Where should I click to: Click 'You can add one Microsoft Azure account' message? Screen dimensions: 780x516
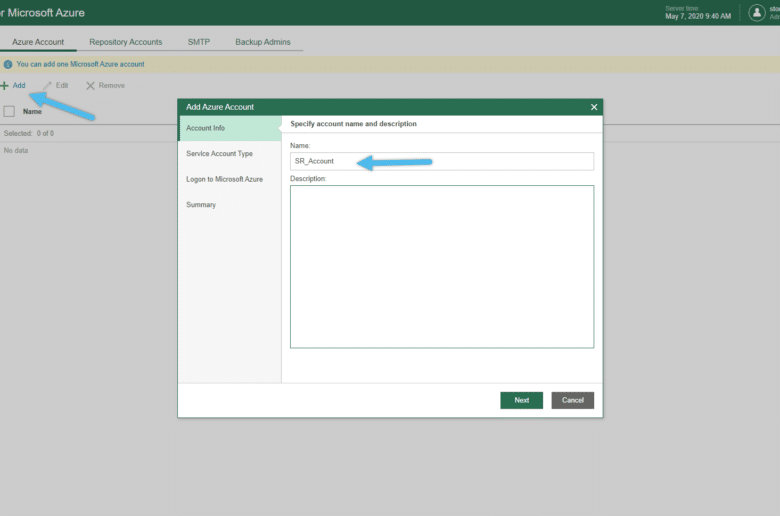[81, 64]
